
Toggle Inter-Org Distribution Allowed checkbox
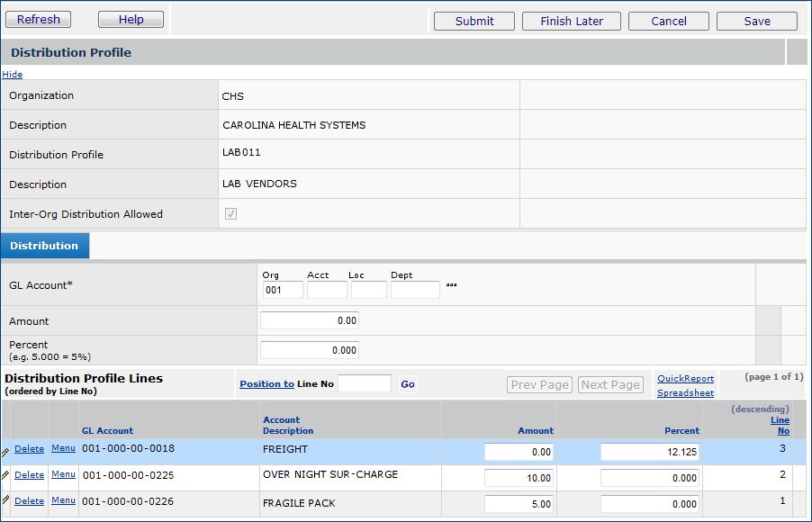pyautogui.click(x=230, y=214)
